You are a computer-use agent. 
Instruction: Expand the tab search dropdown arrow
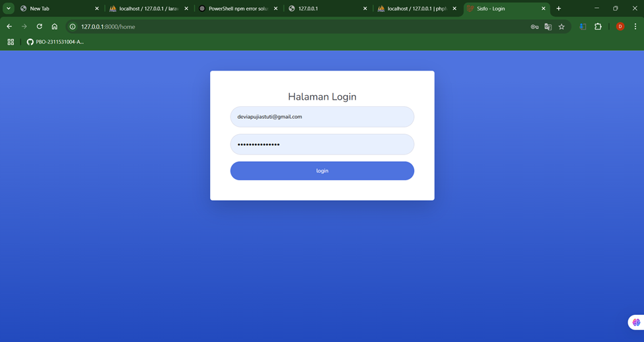[x=9, y=9]
